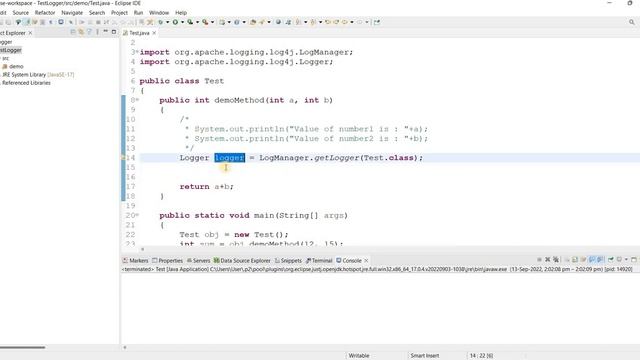
Task: Click the green Run button in toolbar
Action: [175, 22]
